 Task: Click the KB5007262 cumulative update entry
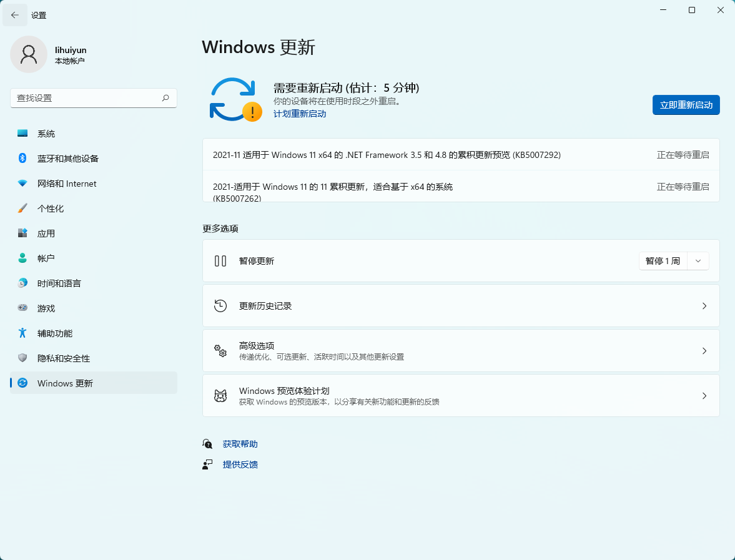(x=461, y=187)
